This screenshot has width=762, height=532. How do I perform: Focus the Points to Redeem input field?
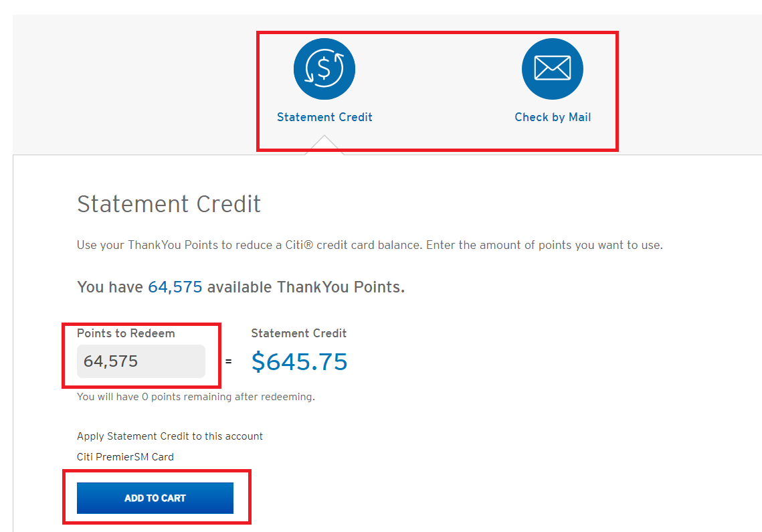(x=141, y=361)
